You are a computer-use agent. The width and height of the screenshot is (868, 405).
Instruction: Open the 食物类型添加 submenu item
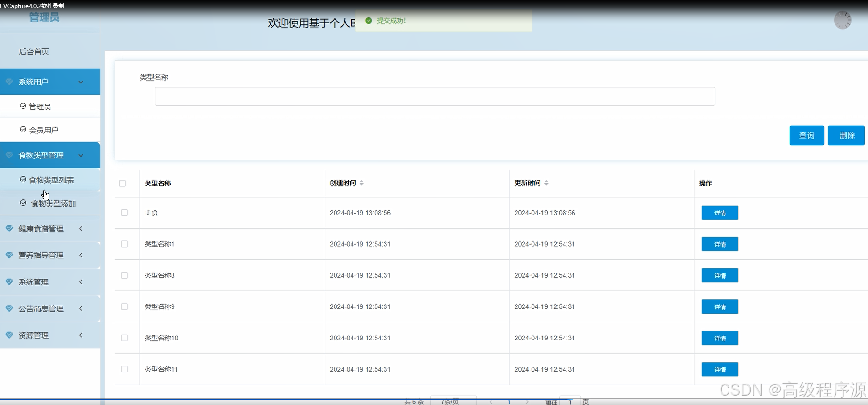(x=50, y=203)
